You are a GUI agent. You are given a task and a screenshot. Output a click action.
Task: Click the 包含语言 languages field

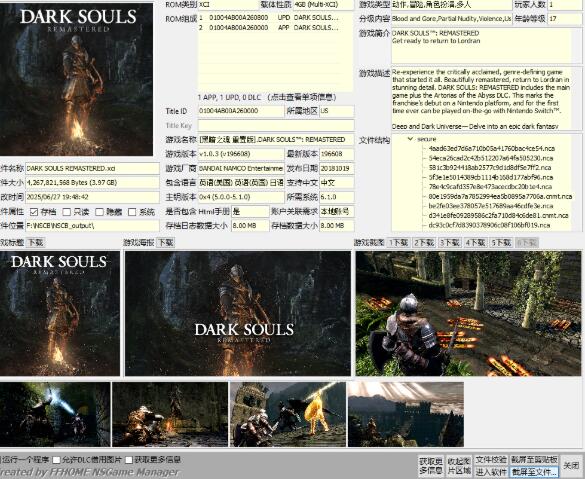(241, 182)
